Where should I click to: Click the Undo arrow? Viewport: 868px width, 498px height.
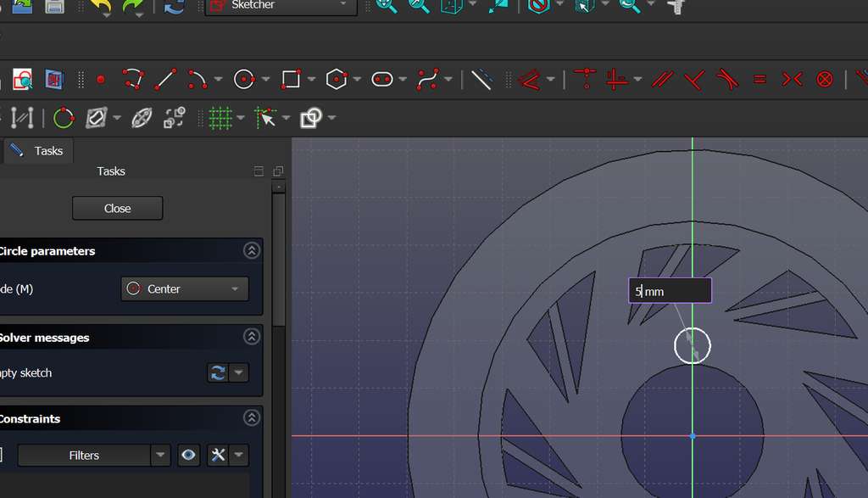[101, 6]
